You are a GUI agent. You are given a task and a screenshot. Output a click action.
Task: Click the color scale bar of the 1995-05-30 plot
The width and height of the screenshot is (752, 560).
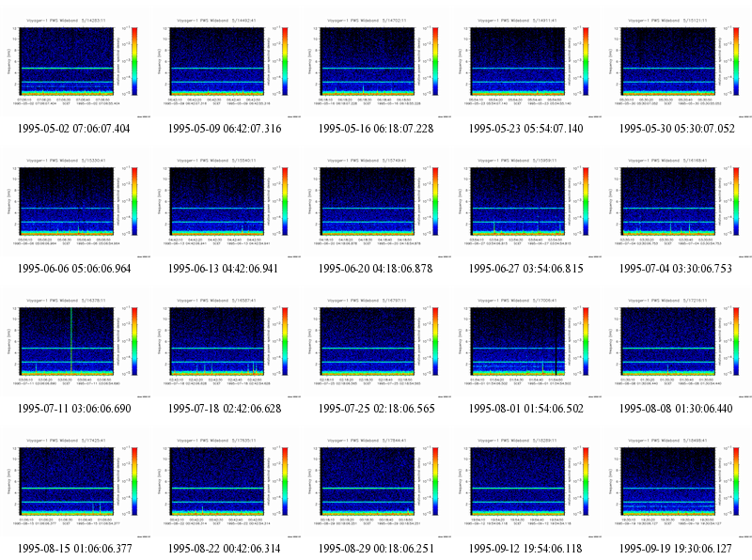(736, 61)
